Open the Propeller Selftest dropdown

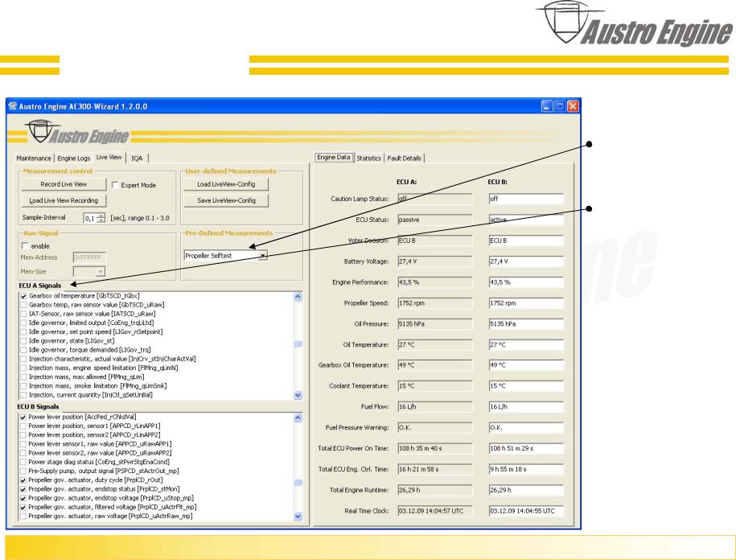[x=263, y=256]
